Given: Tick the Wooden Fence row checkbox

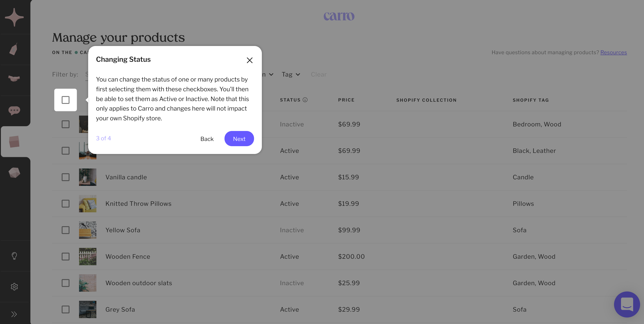Looking at the screenshot, I should pos(66,257).
